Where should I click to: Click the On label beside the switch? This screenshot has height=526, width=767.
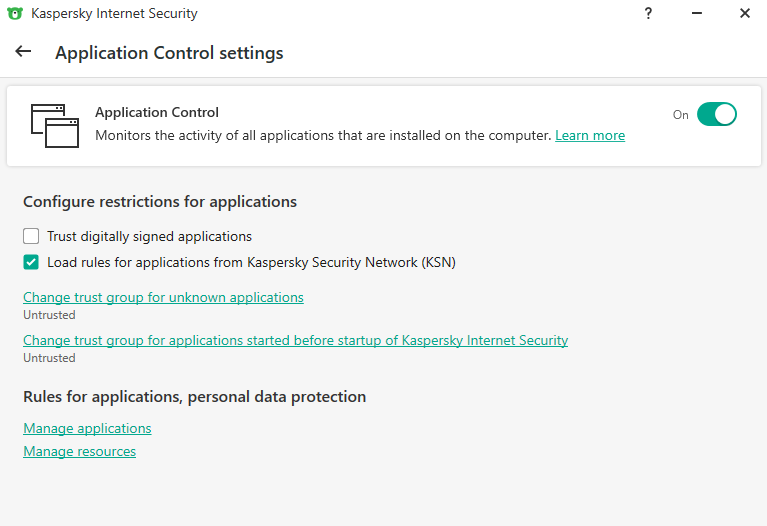(681, 115)
